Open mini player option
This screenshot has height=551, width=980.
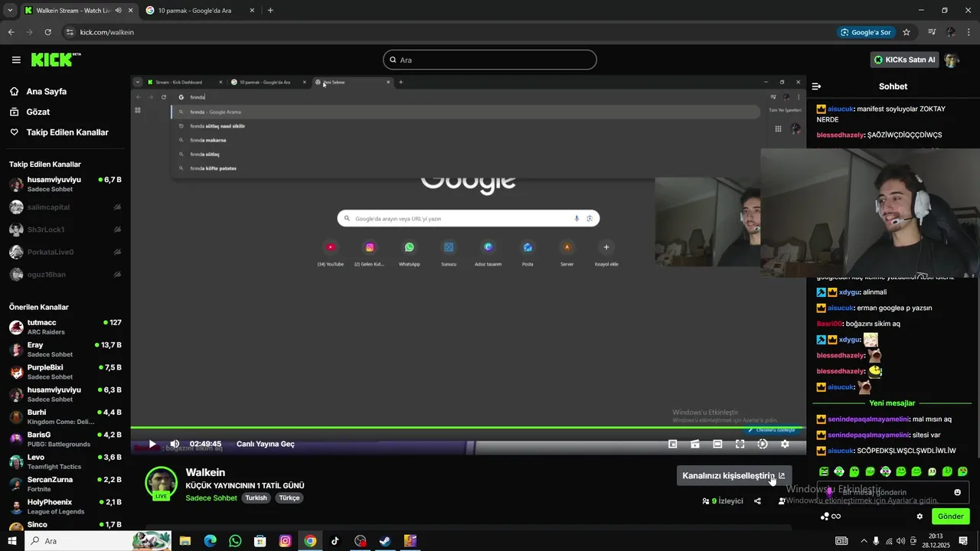[673, 444]
